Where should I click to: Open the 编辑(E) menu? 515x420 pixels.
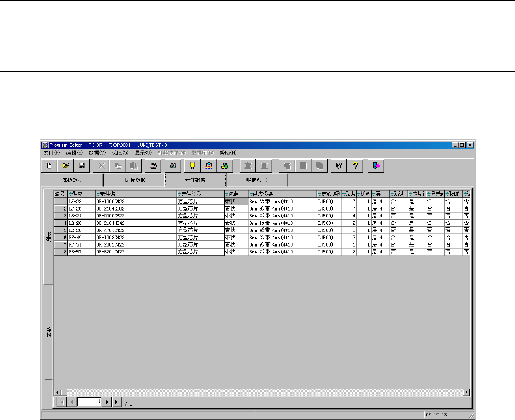click(74, 153)
